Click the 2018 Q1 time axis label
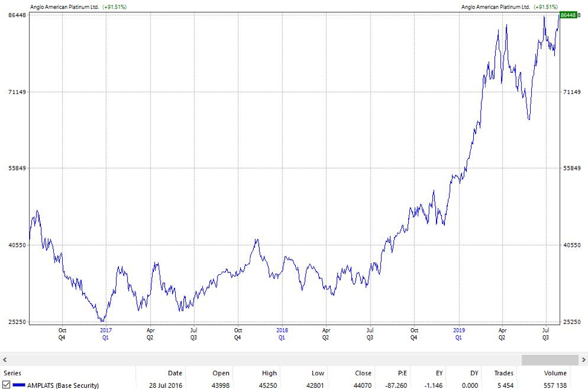The image size is (588, 389). click(x=282, y=334)
